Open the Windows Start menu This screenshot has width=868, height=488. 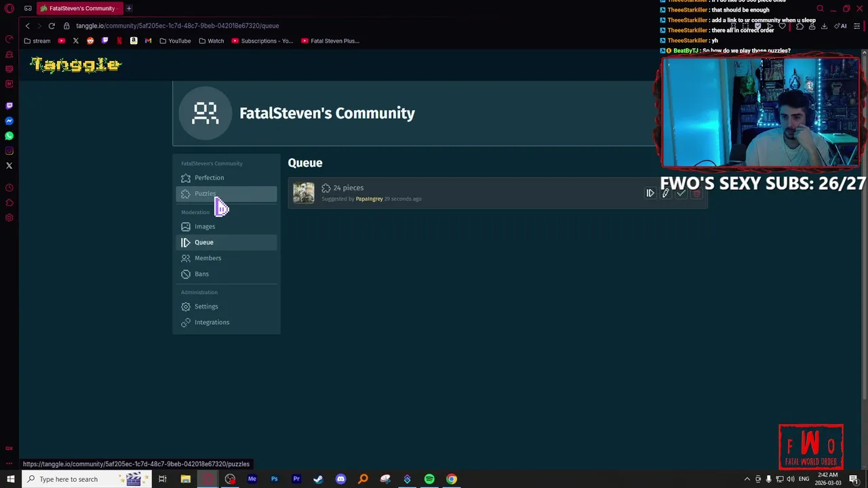pos(11,479)
